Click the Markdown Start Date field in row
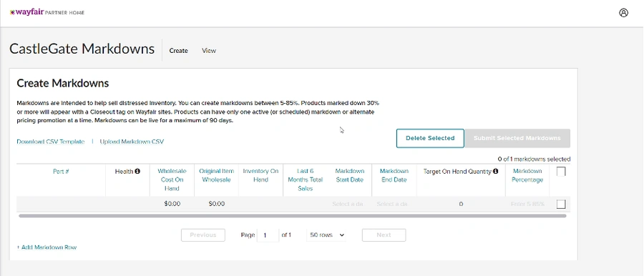This screenshot has height=276, width=644. (x=348, y=204)
